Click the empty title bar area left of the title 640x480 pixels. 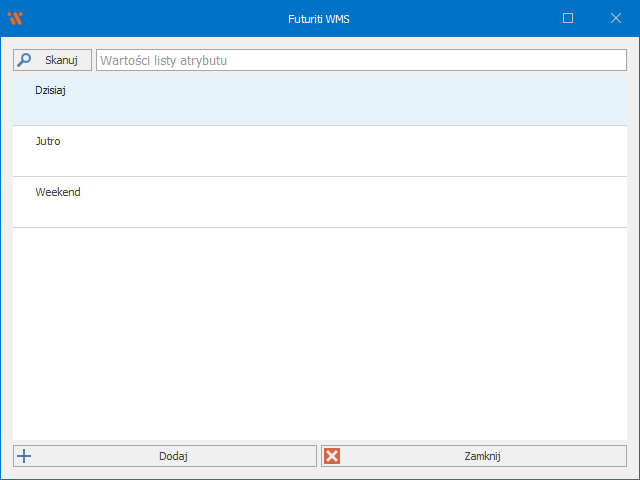coord(150,18)
